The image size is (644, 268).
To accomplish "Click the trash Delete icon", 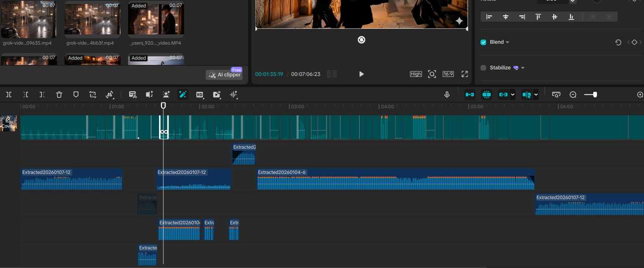I will tap(59, 95).
